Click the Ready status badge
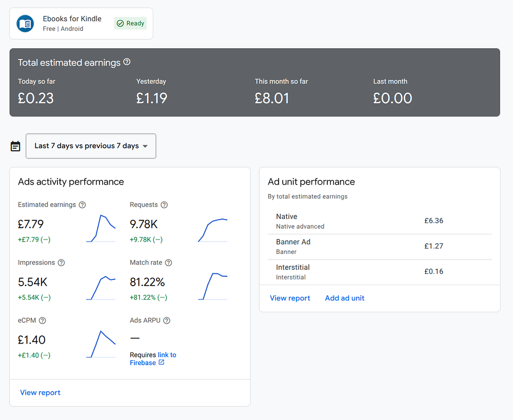 click(130, 24)
